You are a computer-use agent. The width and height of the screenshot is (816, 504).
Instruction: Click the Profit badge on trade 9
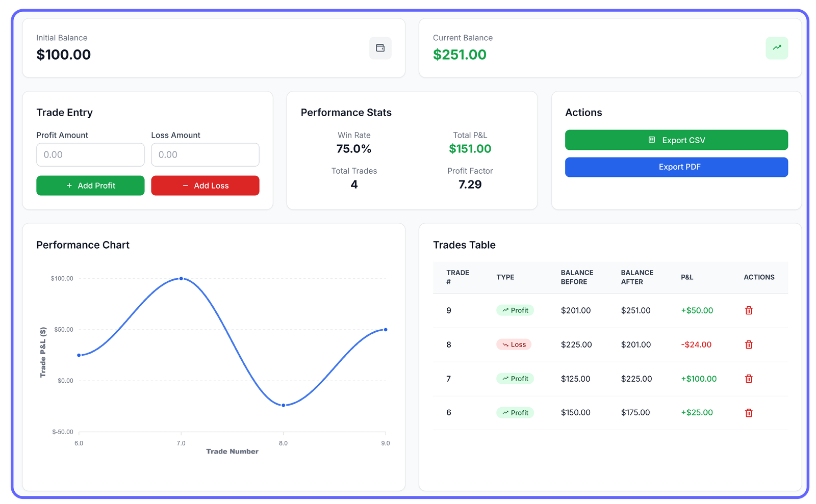515,310
